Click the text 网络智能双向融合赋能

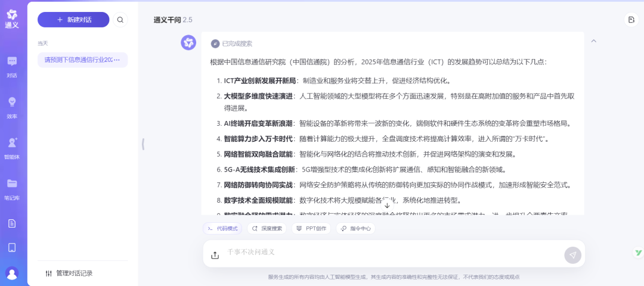(x=258, y=154)
